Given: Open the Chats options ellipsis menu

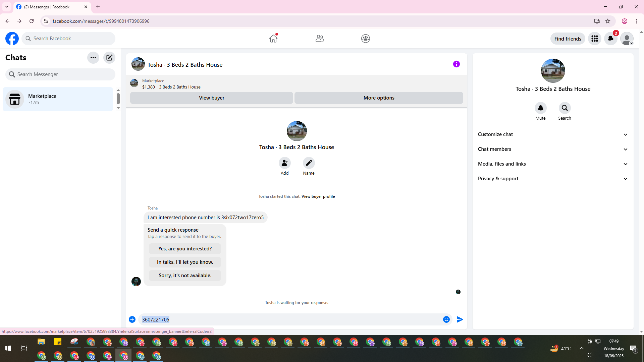Looking at the screenshot, I should point(93,58).
